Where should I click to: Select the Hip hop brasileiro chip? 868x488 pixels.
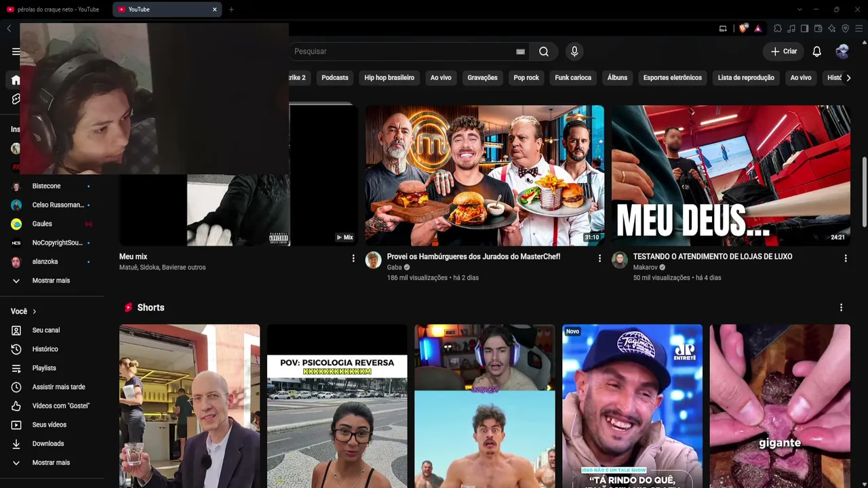[x=389, y=78]
